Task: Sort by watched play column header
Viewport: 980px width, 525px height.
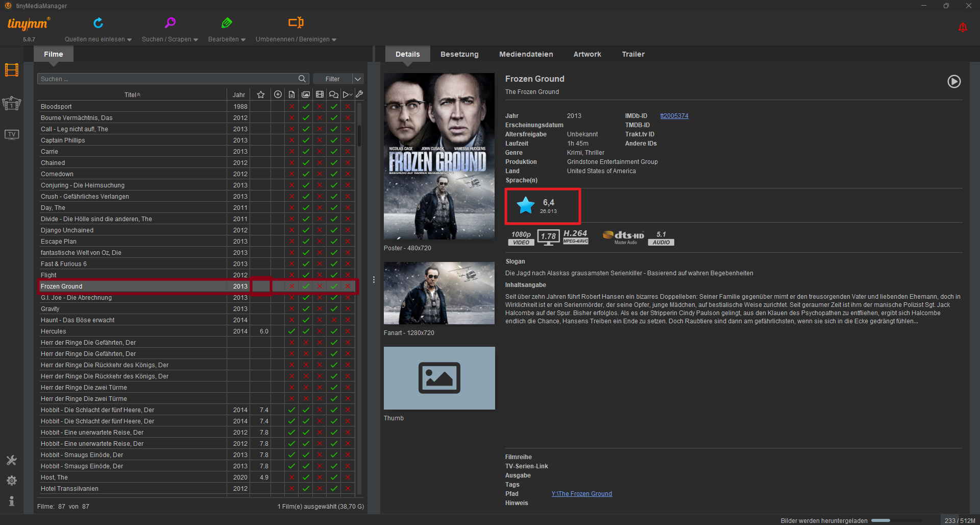Action: [348, 94]
